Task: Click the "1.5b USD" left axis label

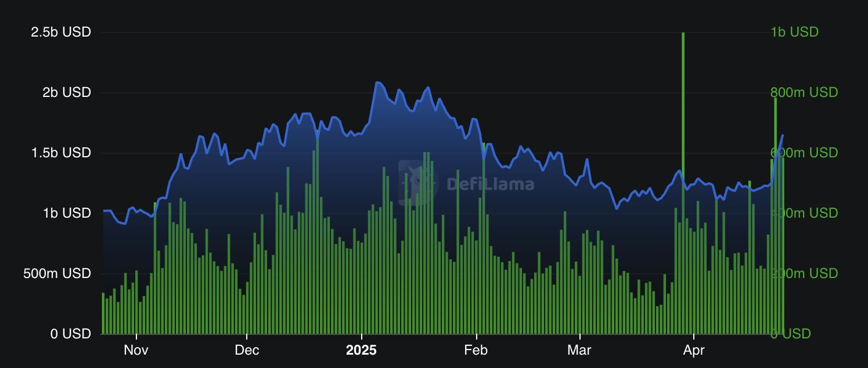Action: [x=61, y=153]
